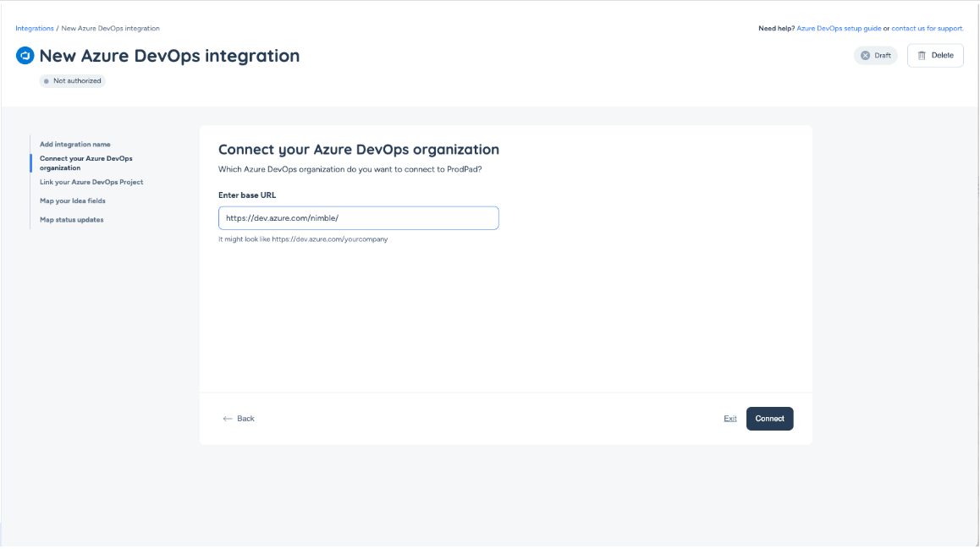Click the Exit link
The height and width of the screenshot is (549, 980).
[x=730, y=419]
